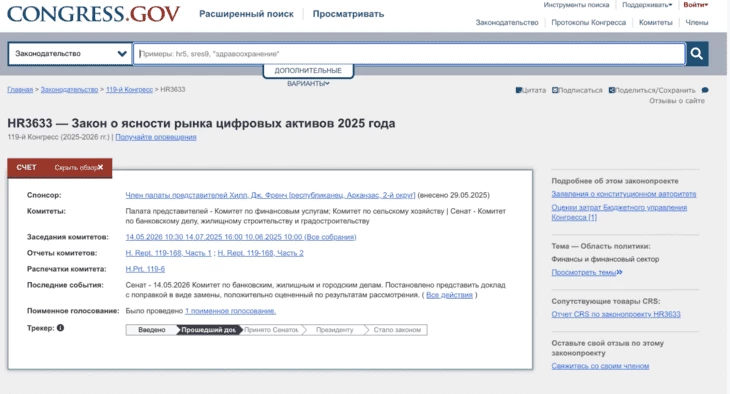Click Получайте оповещения link
Viewport: 730px width, 394px height.
[156, 137]
